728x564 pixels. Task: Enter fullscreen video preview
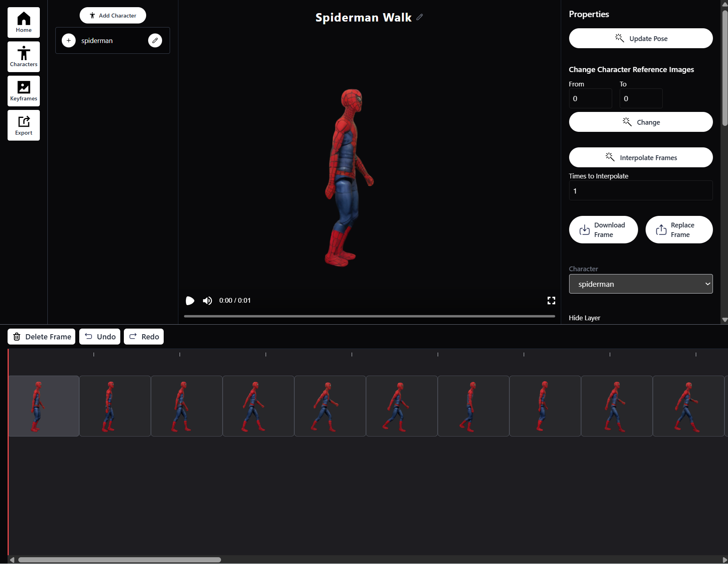click(x=551, y=301)
